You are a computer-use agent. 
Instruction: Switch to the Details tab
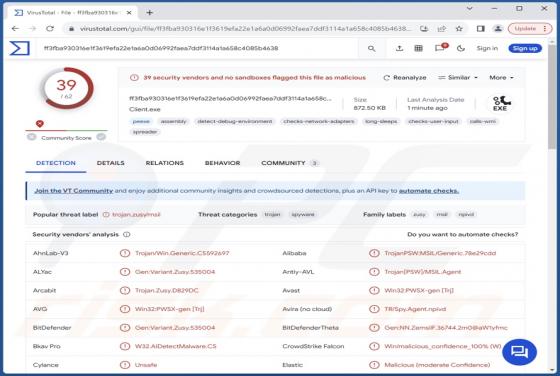click(110, 163)
